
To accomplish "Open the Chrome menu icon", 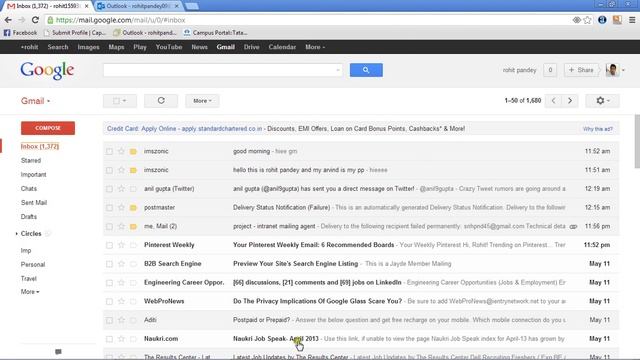I will [x=632, y=20].
